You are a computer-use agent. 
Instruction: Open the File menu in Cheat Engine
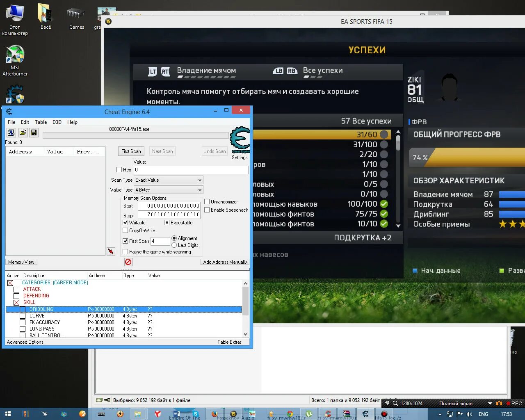(11, 122)
